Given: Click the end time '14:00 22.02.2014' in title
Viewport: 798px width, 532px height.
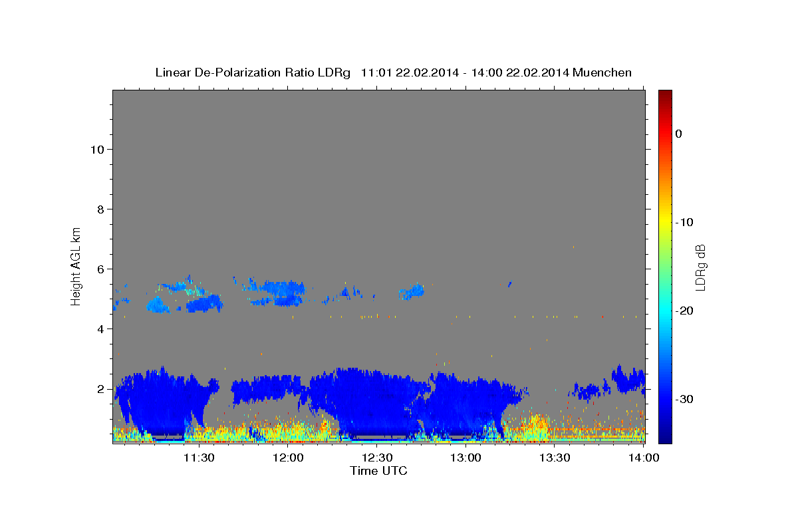Looking at the screenshot, I should pos(519,72).
